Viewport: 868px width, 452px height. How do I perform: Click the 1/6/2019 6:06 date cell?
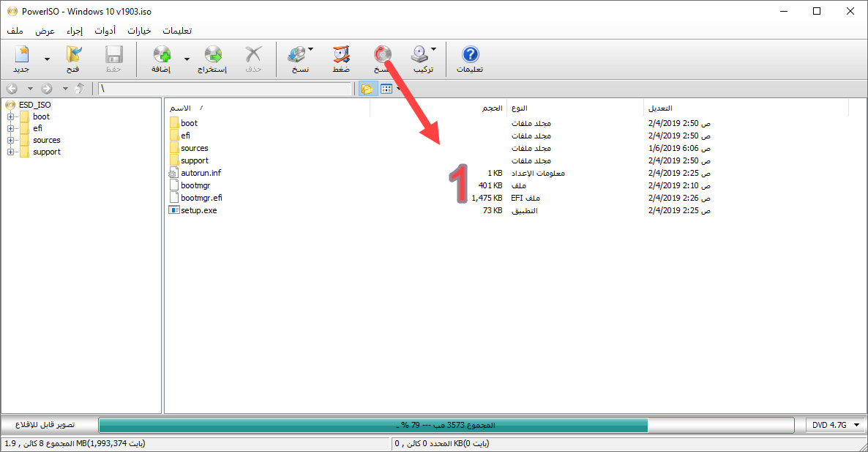coord(679,148)
